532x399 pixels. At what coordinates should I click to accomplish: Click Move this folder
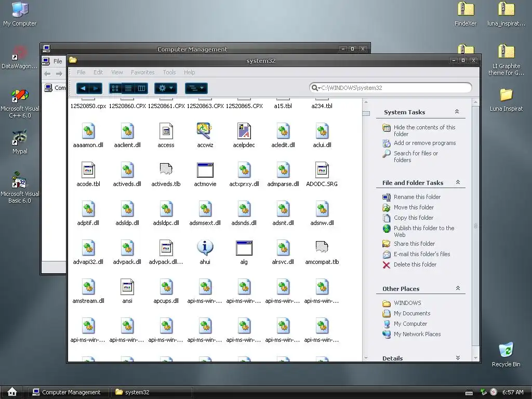[414, 207]
